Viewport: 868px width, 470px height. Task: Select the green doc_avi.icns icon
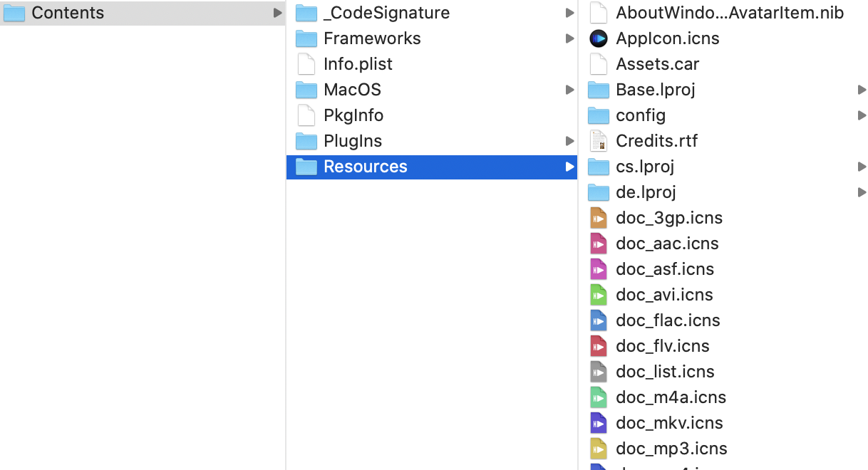[x=599, y=295]
